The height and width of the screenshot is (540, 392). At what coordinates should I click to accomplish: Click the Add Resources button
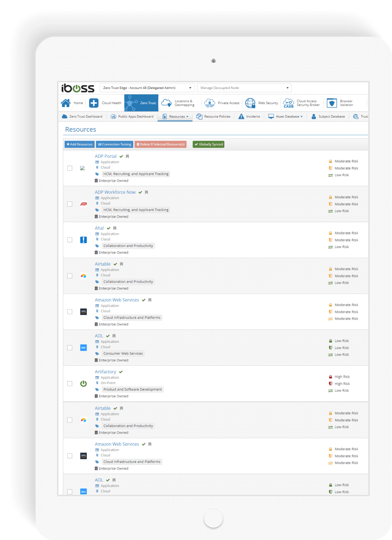[x=80, y=144]
